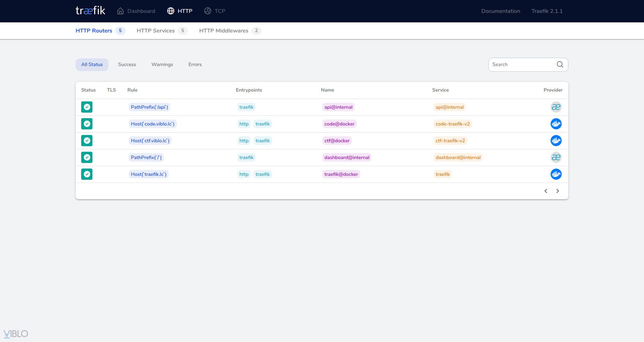
Task: Click Docker provider icon for code@docker
Action: 556,124
